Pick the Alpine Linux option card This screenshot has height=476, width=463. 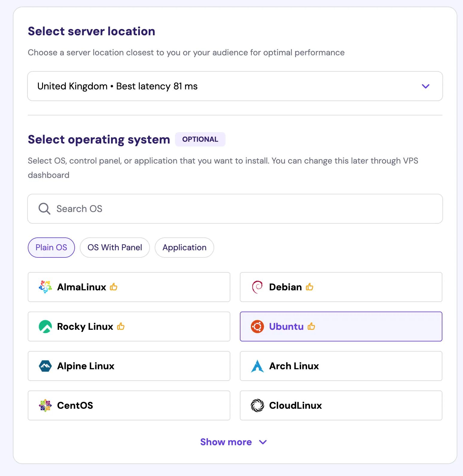129,366
